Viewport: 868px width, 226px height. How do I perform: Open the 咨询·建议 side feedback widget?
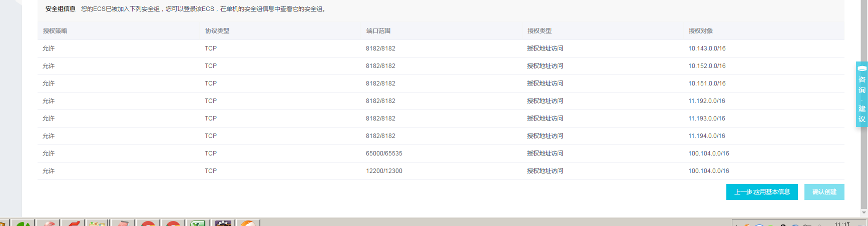[x=861, y=94]
